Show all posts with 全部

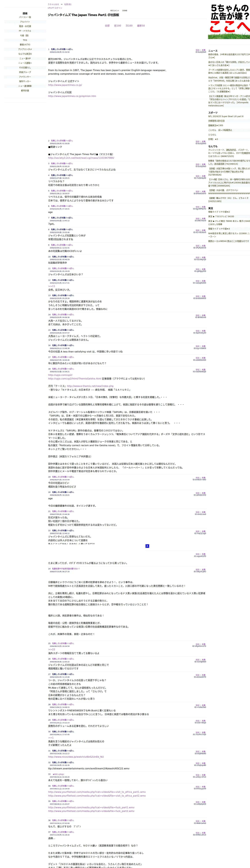(107, 26)
